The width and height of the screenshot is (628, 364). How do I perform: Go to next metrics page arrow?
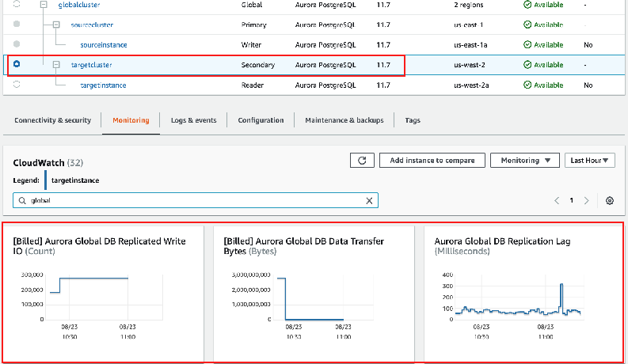pos(586,200)
